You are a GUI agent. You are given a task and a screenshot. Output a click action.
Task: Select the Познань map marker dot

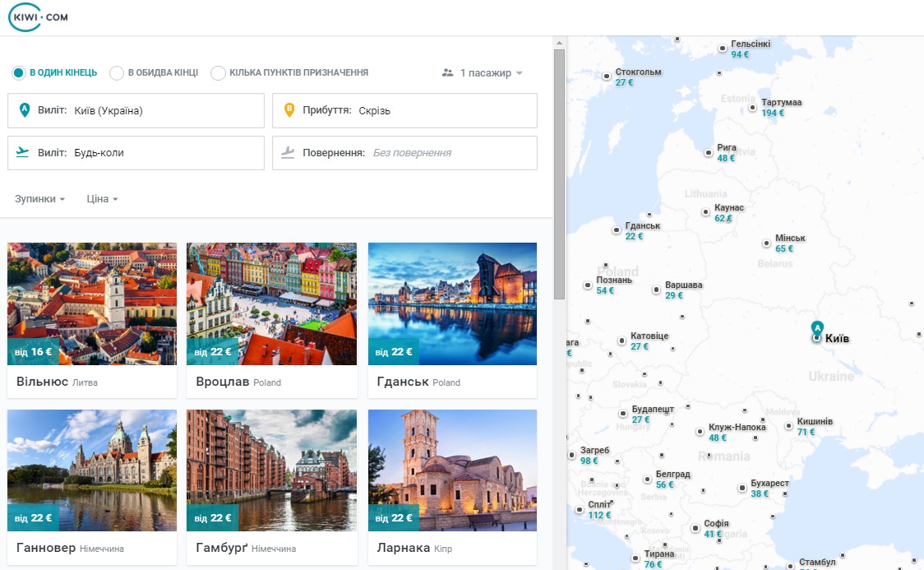[588, 285]
